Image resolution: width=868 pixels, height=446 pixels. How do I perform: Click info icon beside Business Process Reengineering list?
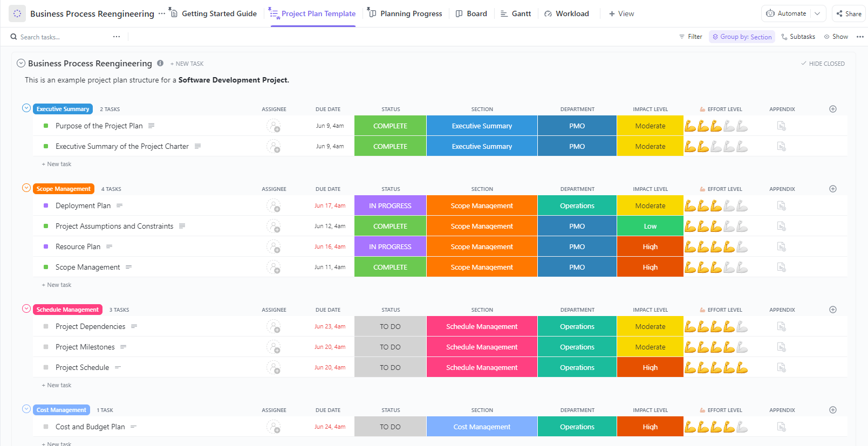[160, 63]
